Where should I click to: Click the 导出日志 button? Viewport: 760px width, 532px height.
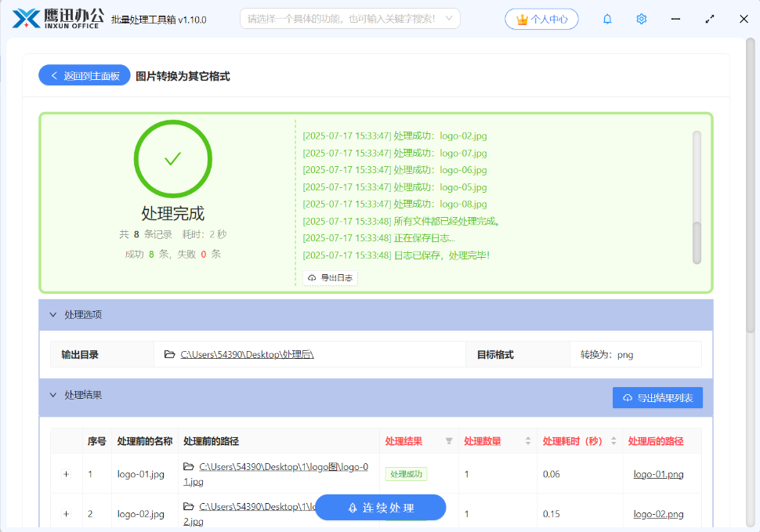click(330, 278)
